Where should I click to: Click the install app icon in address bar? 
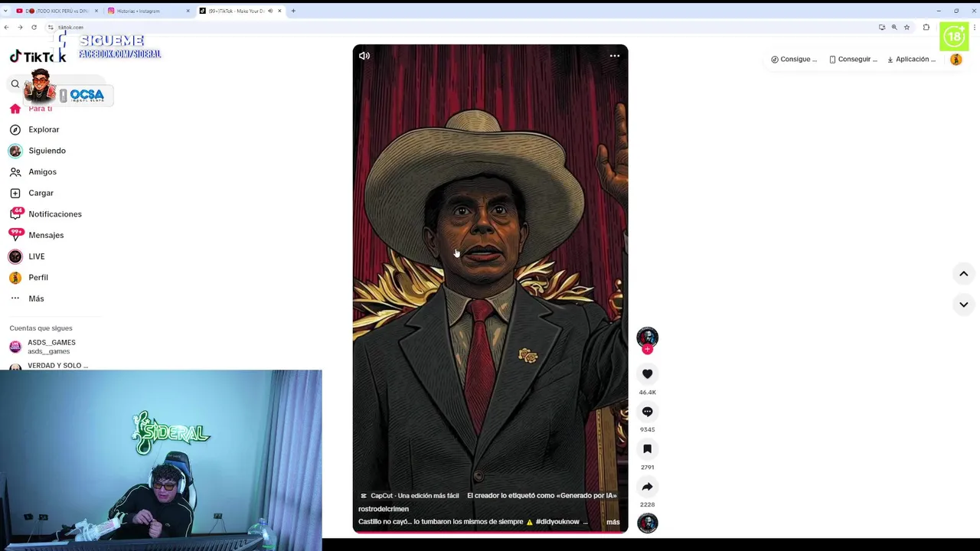[x=882, y=28]
